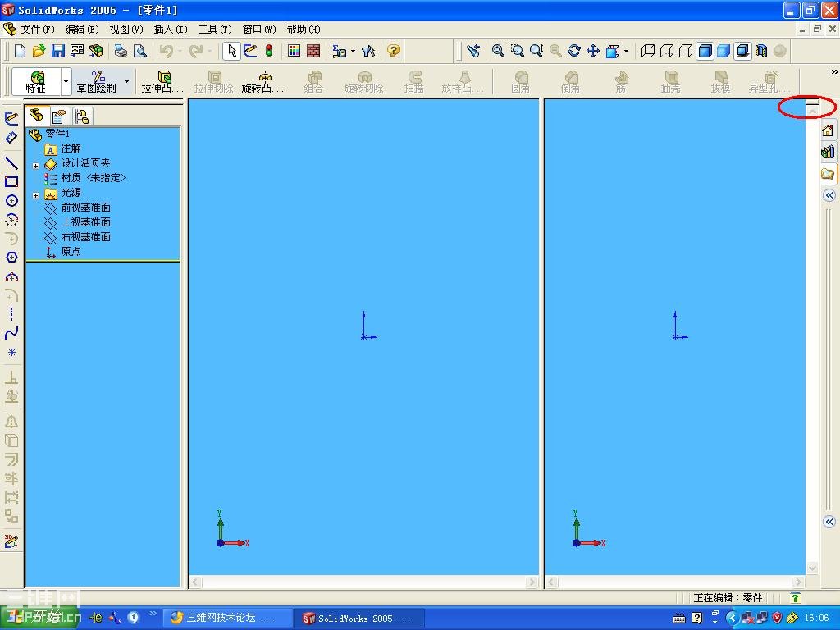Viewport: 840px width, 630px height.
Task: Start a sketch with the sketch pencil icon
Action: pyautogui.click(x=250, y=51)
